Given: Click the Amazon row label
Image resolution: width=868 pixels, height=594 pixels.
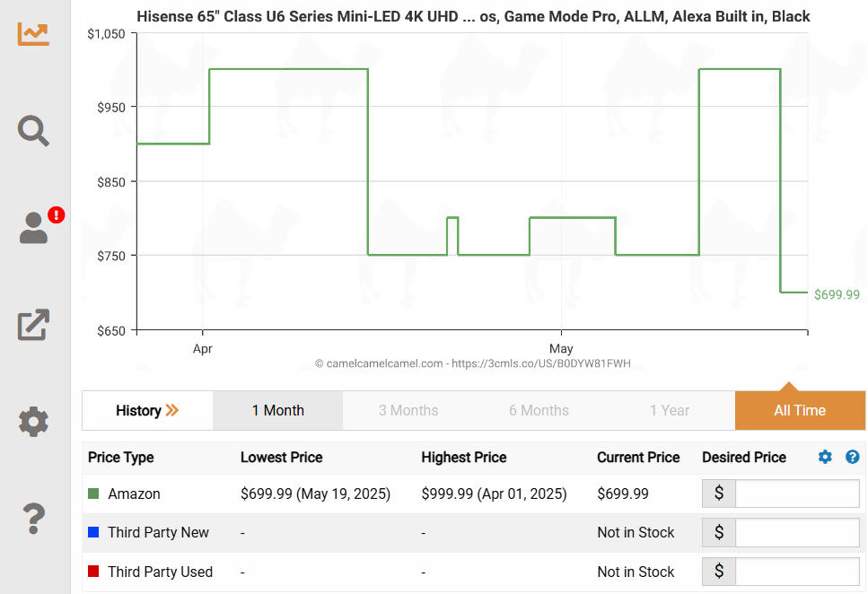Looking at the screenshot, I should point(134,494).
